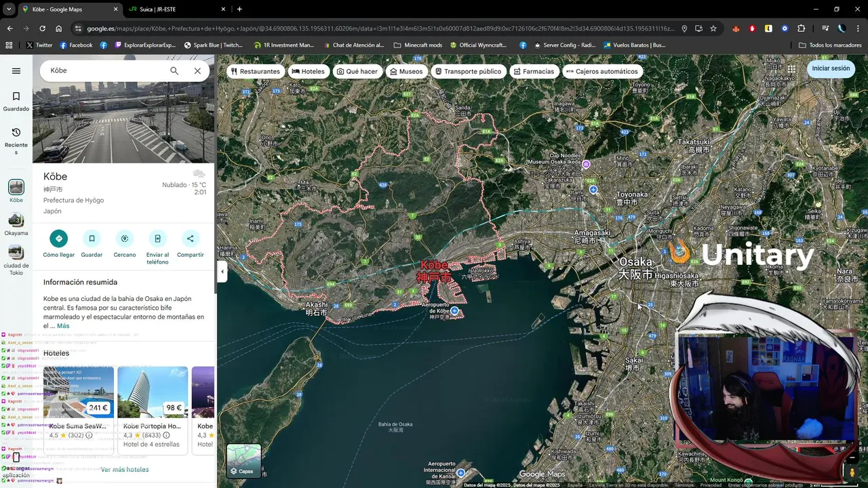Open the Guardado saved places panel
This screenshot has width=868, height=488.
coord(16,102)
